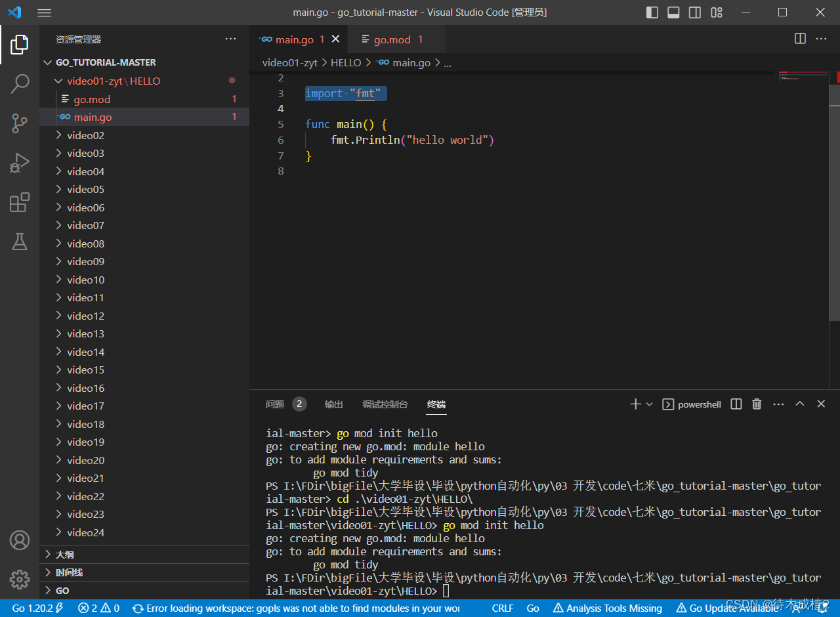
Task: Click the terminal input prompt
Action: (446, 591)
